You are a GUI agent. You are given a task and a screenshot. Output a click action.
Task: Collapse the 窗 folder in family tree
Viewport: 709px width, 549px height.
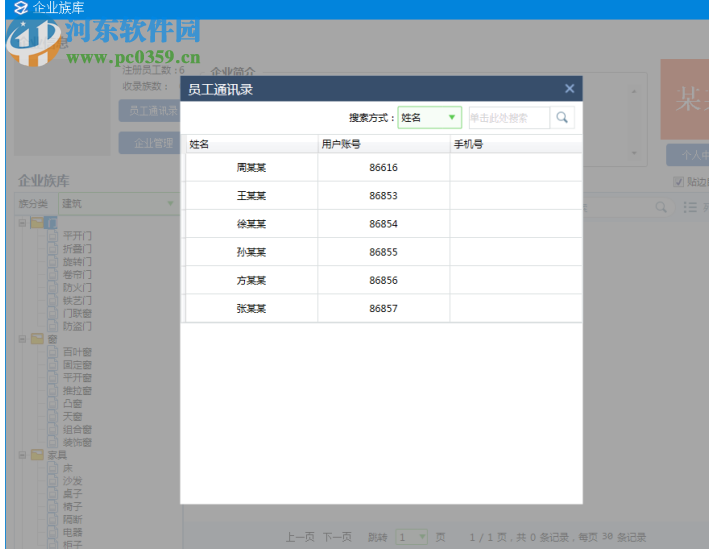click(22, 339)
